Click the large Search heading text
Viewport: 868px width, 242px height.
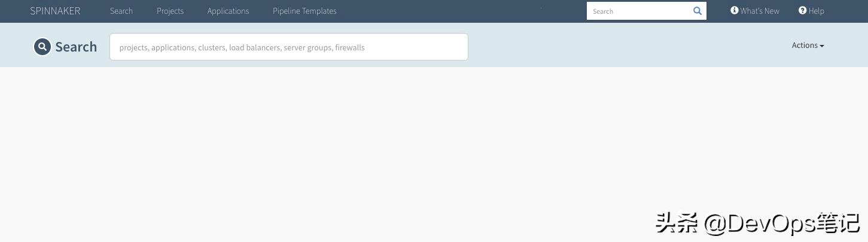click(76, 47)
